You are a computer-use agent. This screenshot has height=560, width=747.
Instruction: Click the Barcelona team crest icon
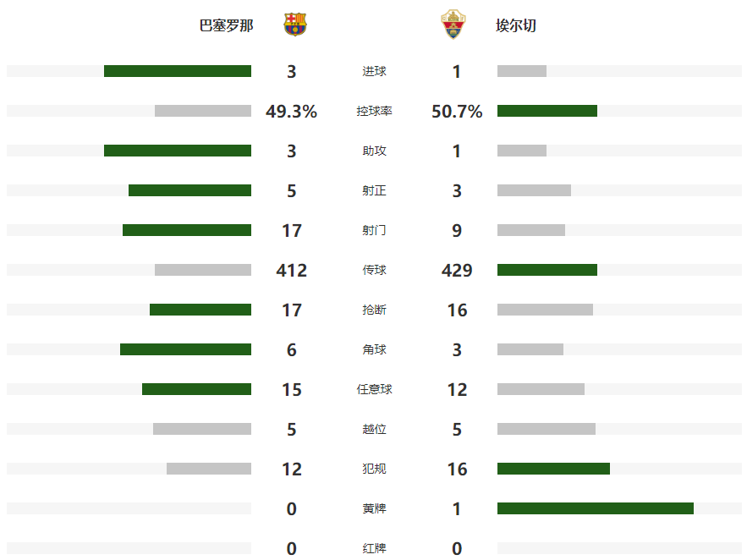[295, 25]
